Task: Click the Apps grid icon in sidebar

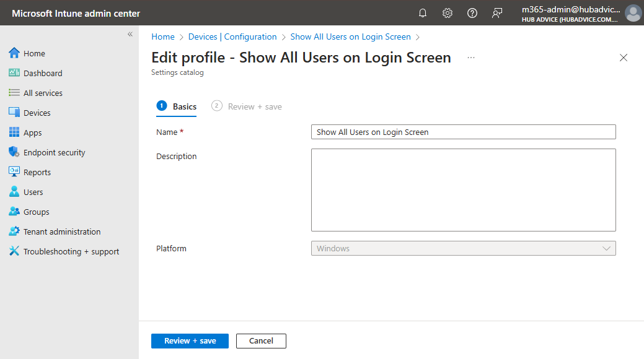Action: 14,132
